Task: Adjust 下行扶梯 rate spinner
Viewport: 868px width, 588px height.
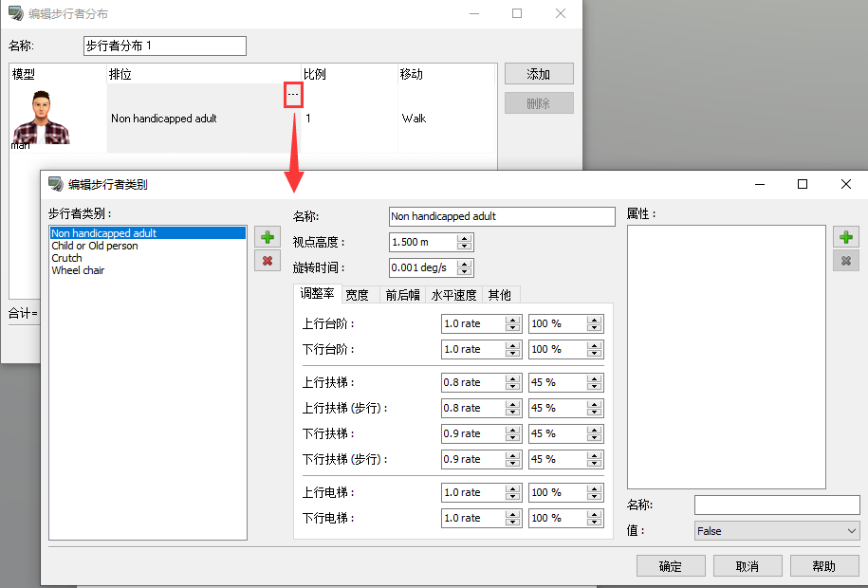Action: (512, 433)
